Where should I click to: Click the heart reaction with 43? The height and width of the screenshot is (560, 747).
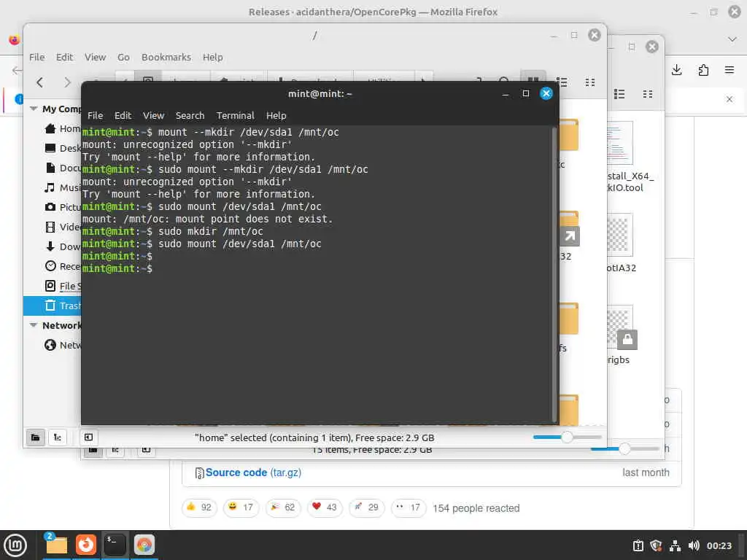[325, 507]
